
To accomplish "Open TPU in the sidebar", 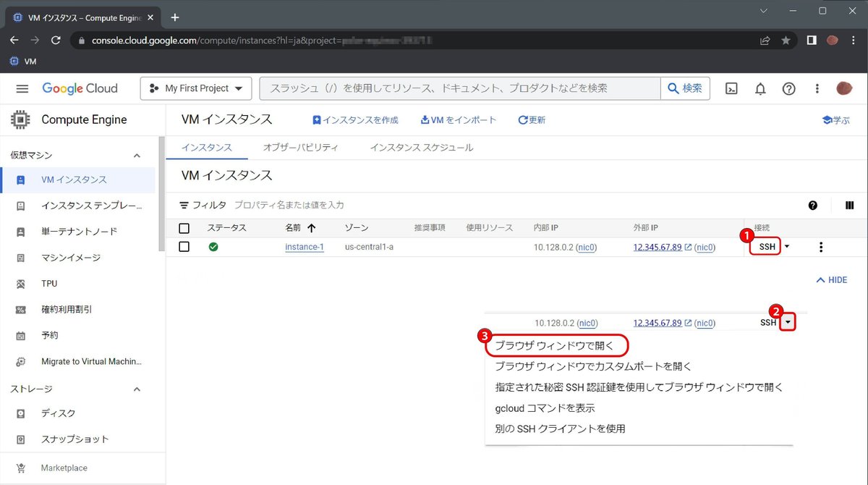I will [78, 284].
